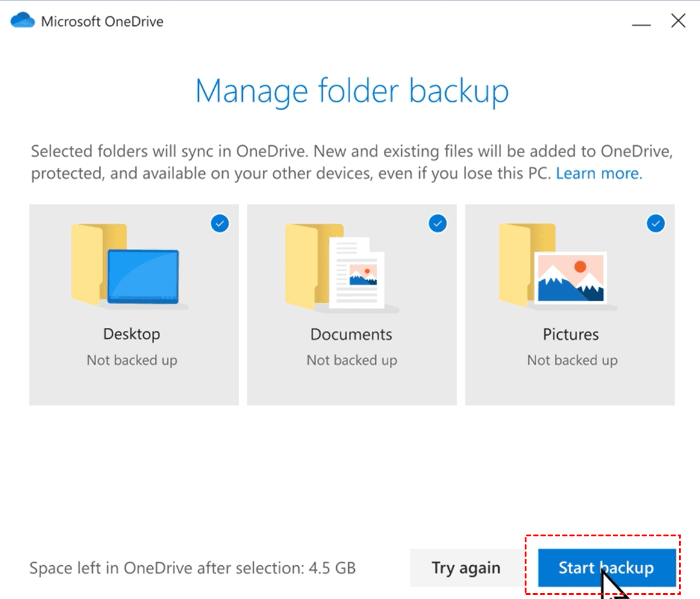Uncheck the Documents folder checkmark
Image resolution: width=700 pixels, height=599 pixels.
[x=438, y=224]
